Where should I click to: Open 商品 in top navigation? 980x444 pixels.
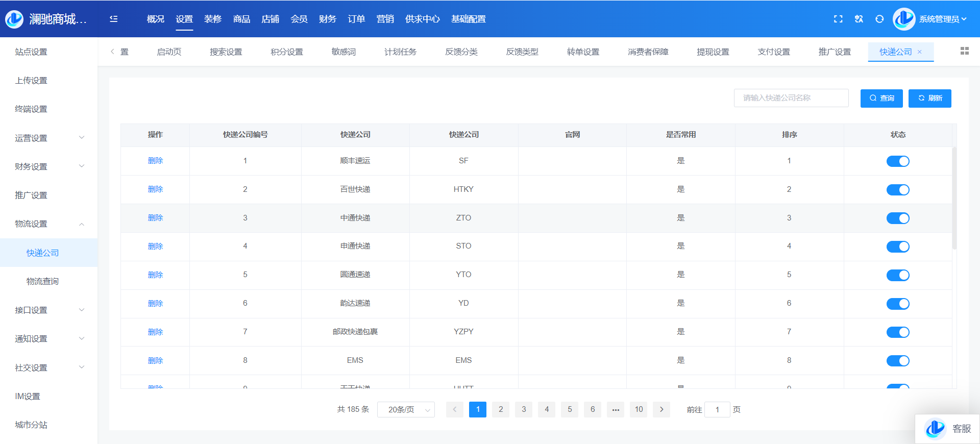(241, 19)
